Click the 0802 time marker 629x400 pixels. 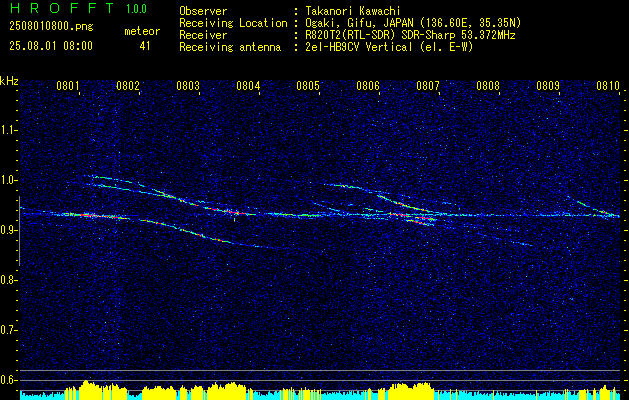tap(128, 85)
